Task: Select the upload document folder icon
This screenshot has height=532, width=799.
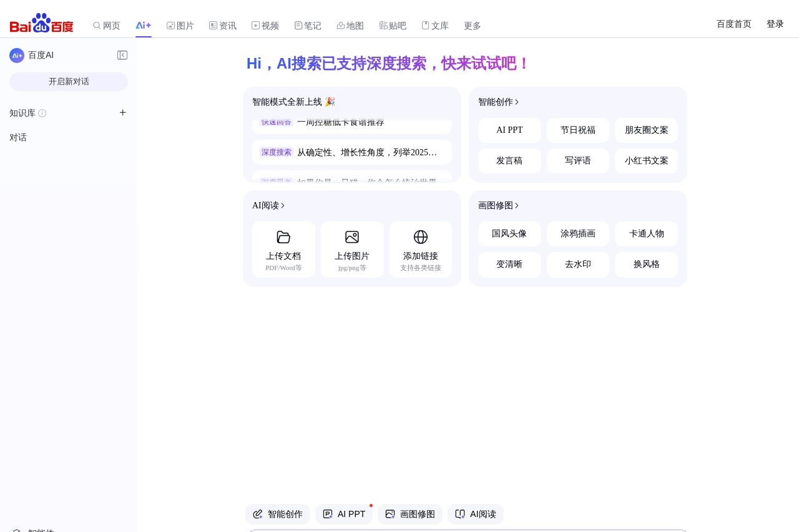Action: [283, 237]
